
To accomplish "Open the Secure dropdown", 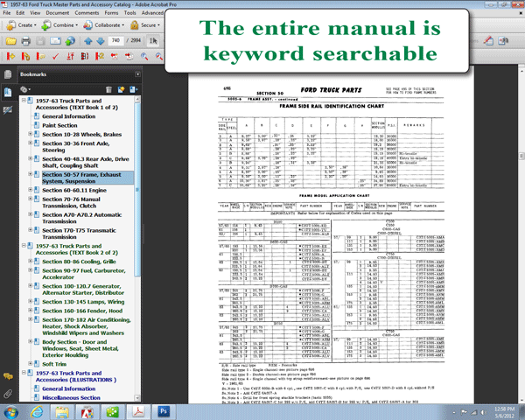I will pyautogui.click(x=145, y=25).
